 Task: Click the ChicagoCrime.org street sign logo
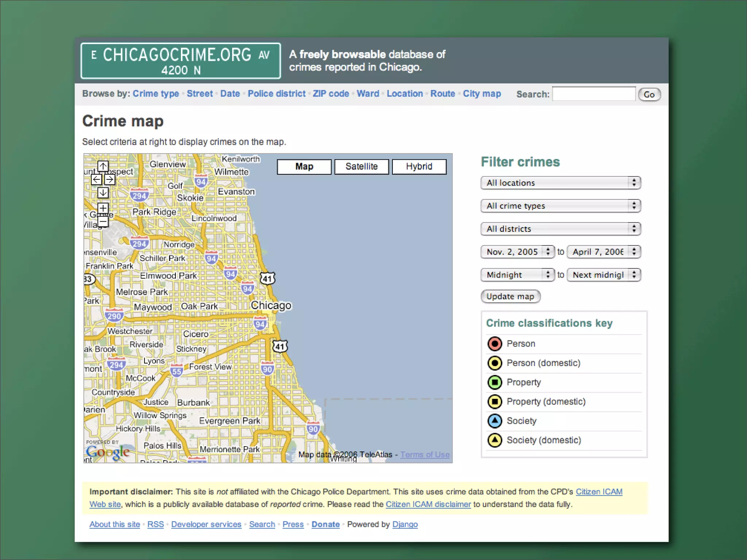click(x=181, y=61)
